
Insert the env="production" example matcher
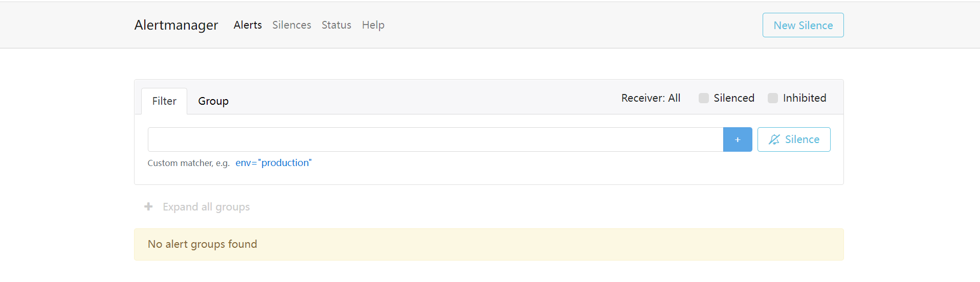[273, 163]
